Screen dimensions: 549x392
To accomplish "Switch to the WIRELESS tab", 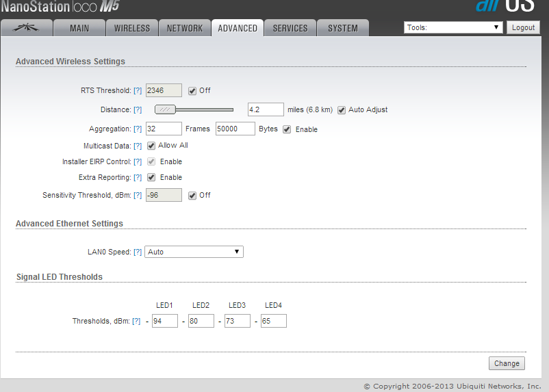I will (132, 28).
